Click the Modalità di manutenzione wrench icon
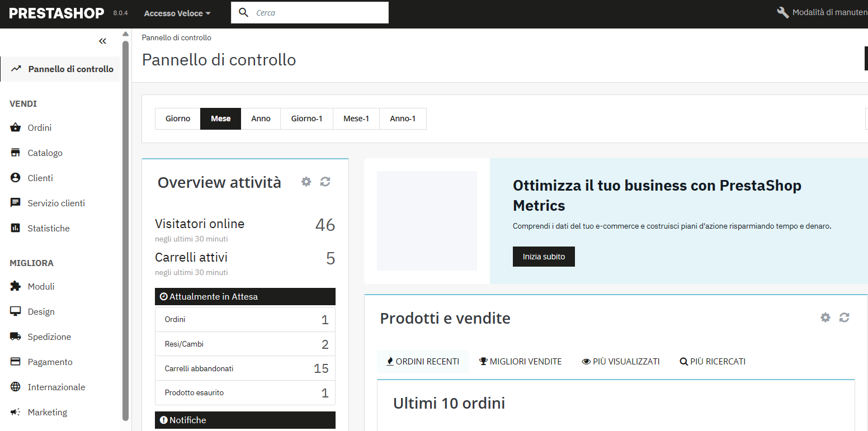The height and width of the screenshot is (431, 868). pos(783,12)
